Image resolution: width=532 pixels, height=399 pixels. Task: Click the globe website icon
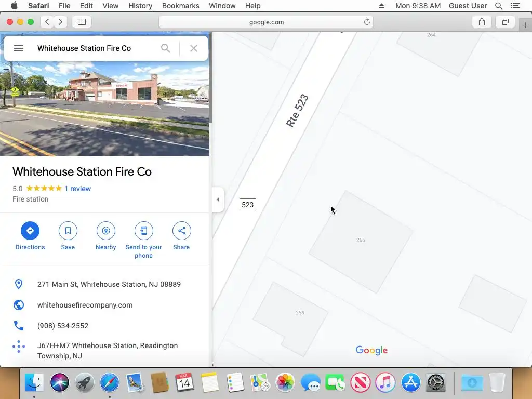19,305
